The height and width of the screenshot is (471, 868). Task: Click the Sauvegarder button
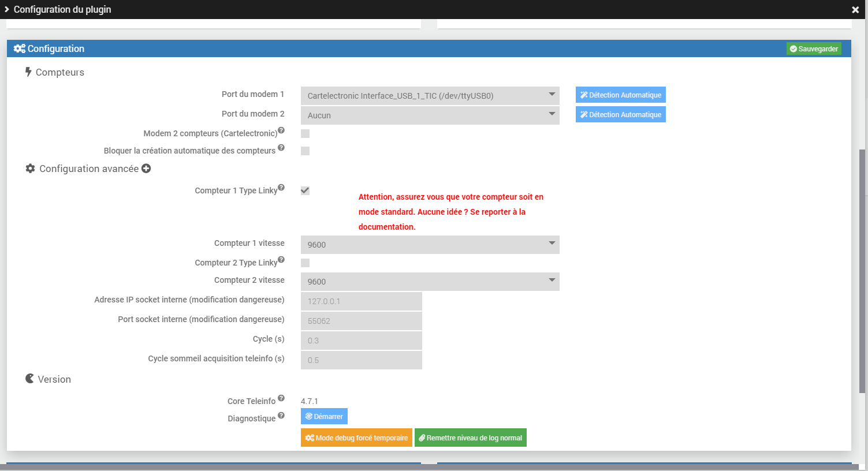tap(813, 48)
